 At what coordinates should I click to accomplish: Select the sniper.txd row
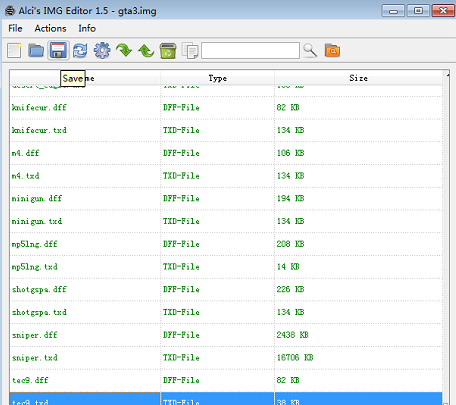(226, 358)
